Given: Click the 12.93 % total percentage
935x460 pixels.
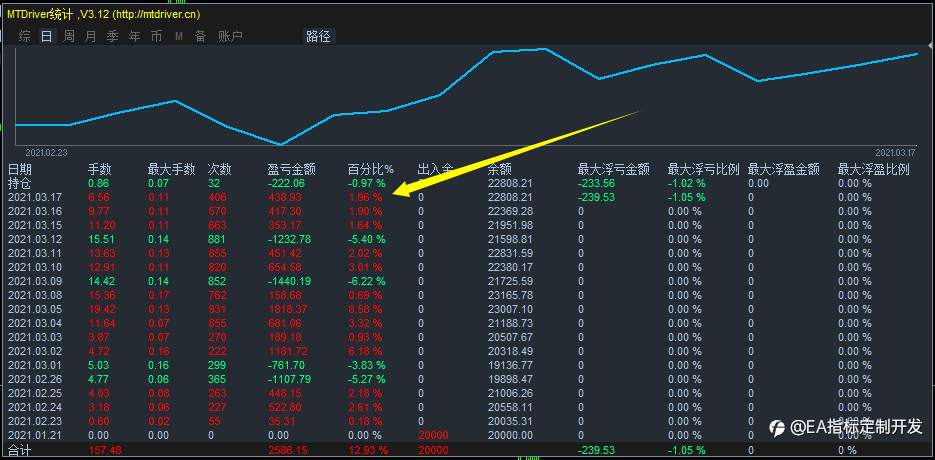Looking at the screenshot, I should [x=368, y=449].
